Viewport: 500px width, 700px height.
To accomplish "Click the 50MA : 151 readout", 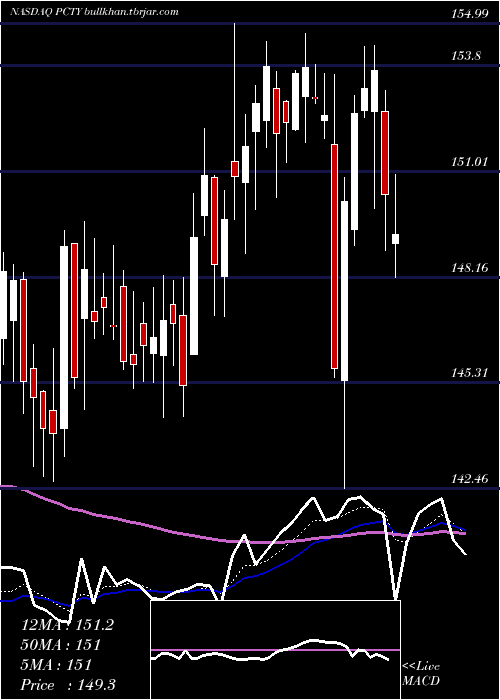I will [x=61, y=645].
